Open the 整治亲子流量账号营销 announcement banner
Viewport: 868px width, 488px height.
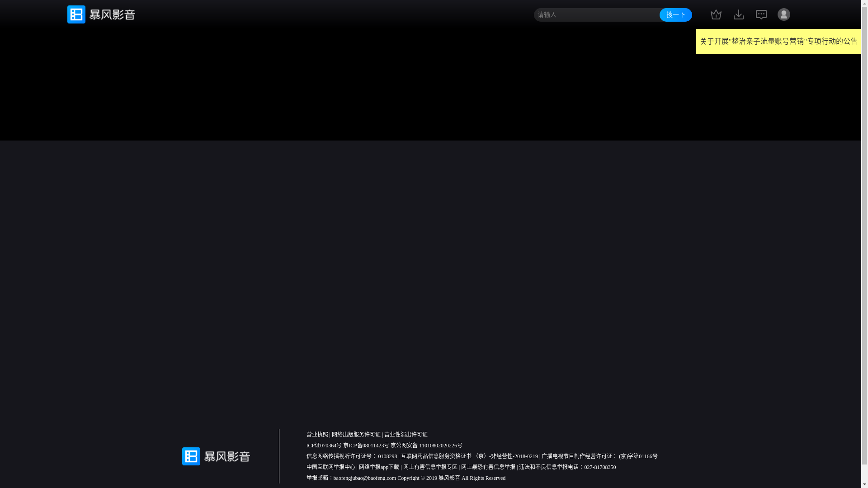point(778,42)
